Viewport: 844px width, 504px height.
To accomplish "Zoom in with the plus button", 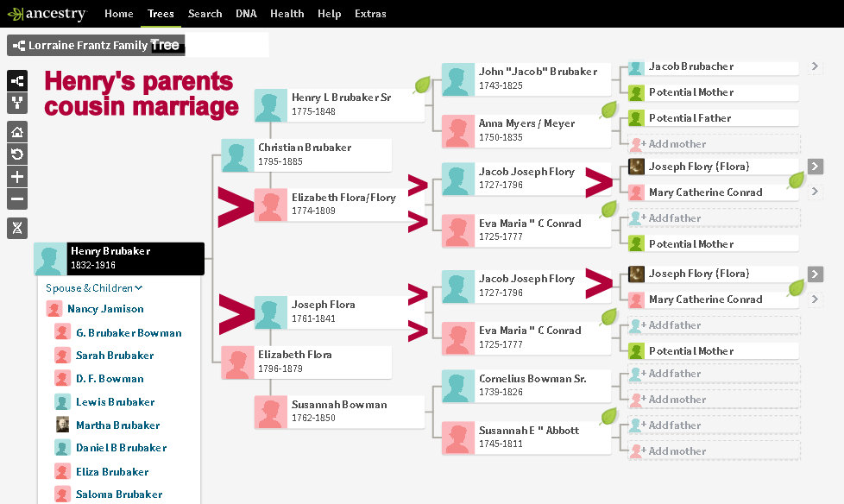I will click(17, 177).
